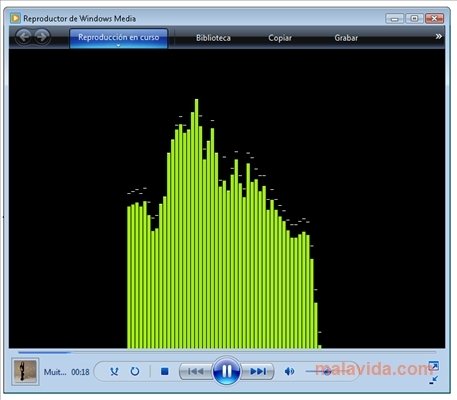
Task: Click the Windows Media Player title icon
Action: (15, 18)
